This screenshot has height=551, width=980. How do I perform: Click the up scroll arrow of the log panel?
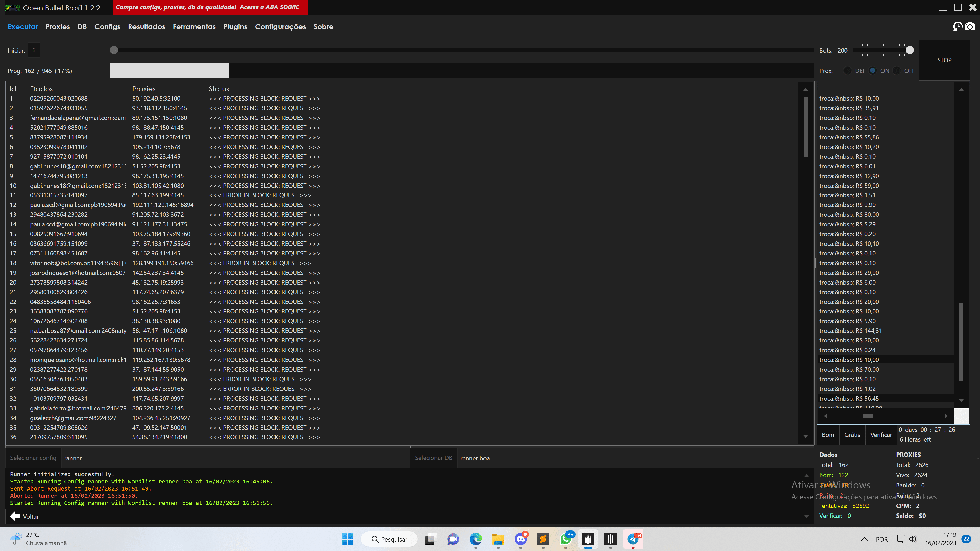[x=806, y=475]
